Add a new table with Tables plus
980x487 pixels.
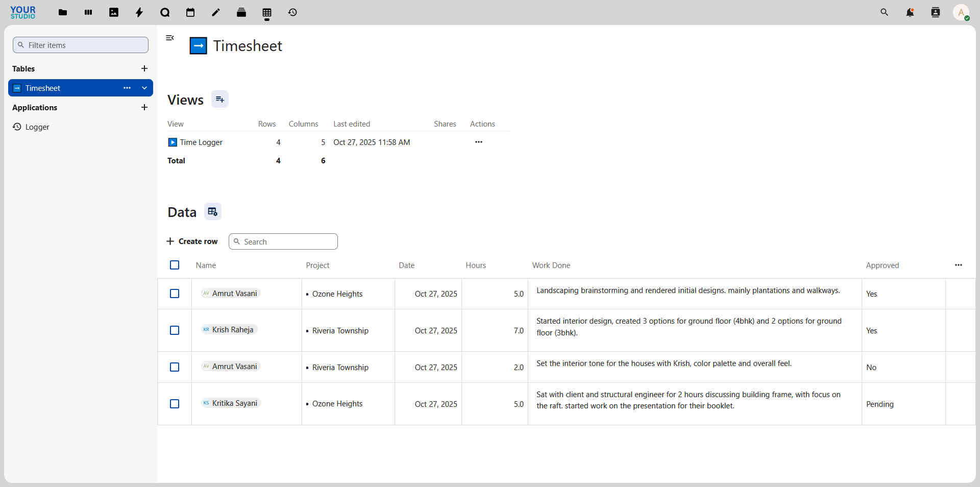pyautogui.click(x=144, y=68)
